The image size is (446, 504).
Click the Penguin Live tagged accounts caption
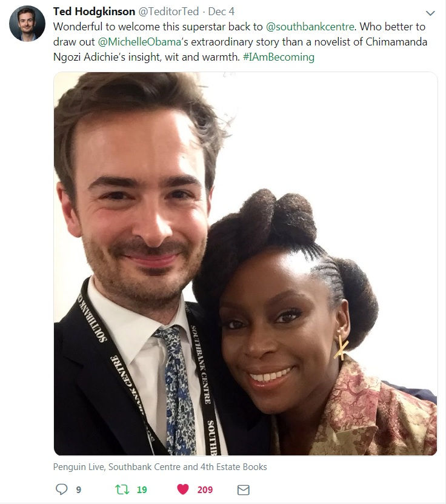click(x=160, y=467)
